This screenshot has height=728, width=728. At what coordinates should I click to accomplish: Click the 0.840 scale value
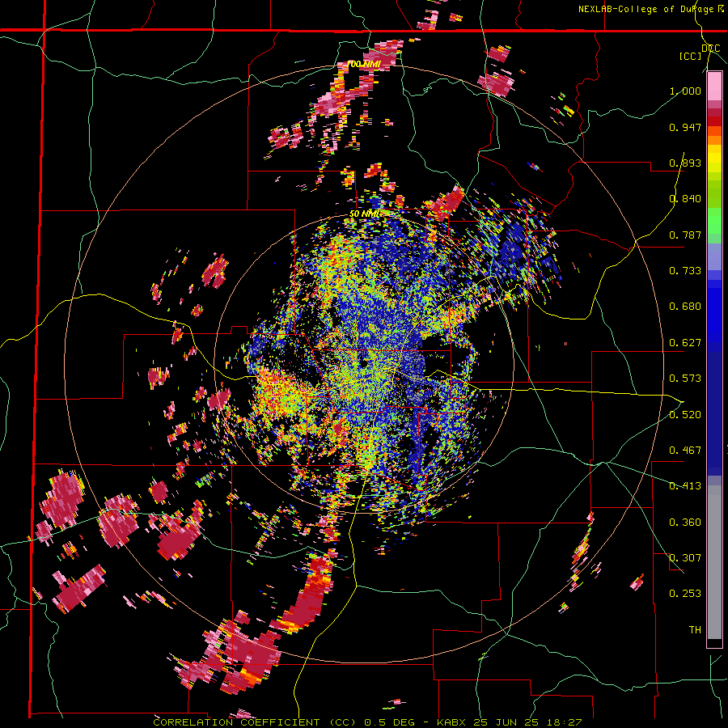coord(685,199)
